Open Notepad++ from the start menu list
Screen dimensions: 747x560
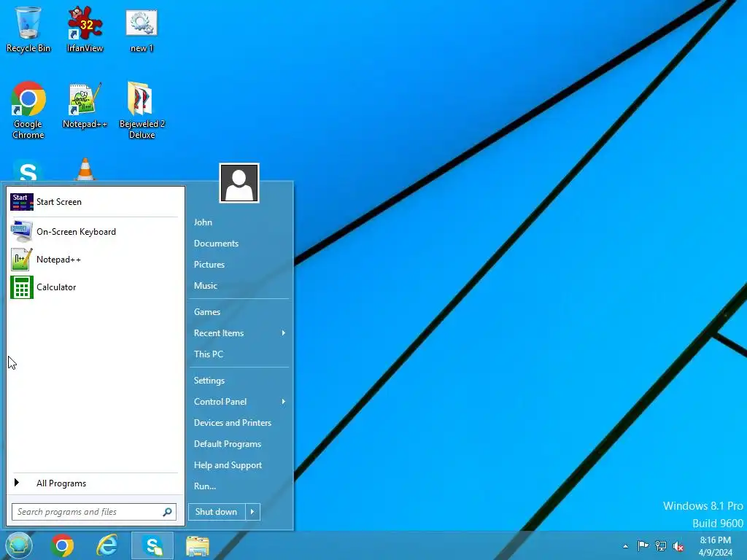coord(94,260)
